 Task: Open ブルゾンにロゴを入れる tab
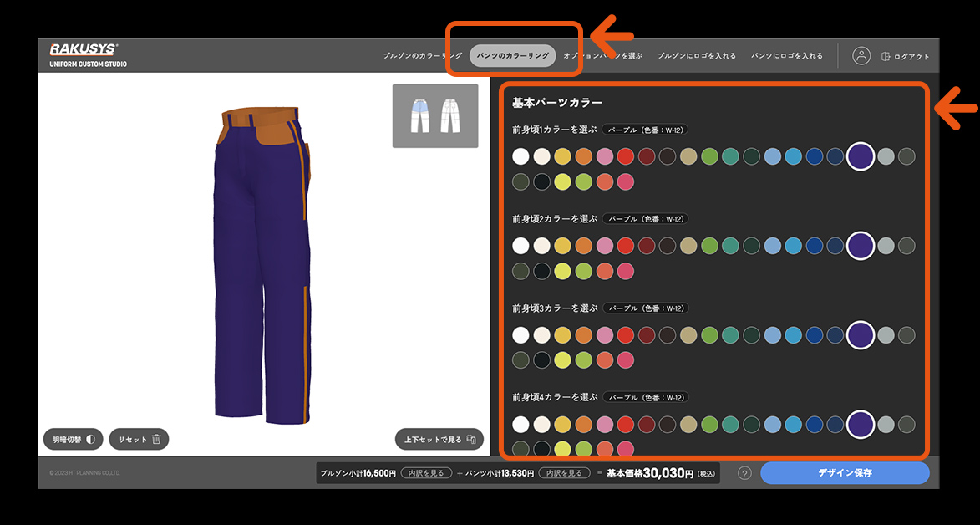(x=696, y=56)
